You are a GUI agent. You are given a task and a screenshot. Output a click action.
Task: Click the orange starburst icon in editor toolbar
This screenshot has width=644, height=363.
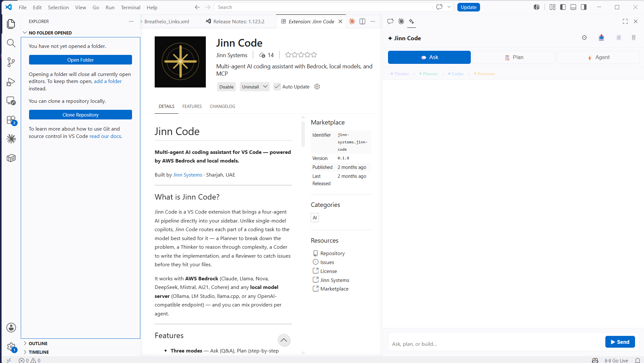(352, 21)
